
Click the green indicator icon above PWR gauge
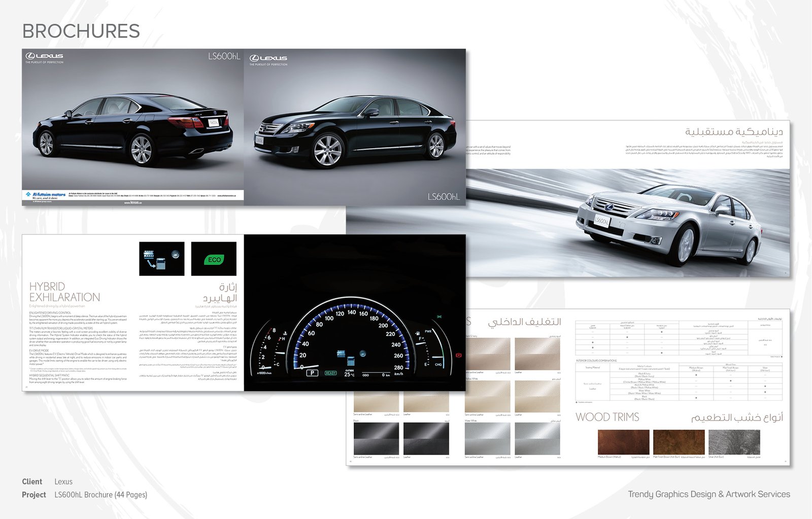(439, 317)
